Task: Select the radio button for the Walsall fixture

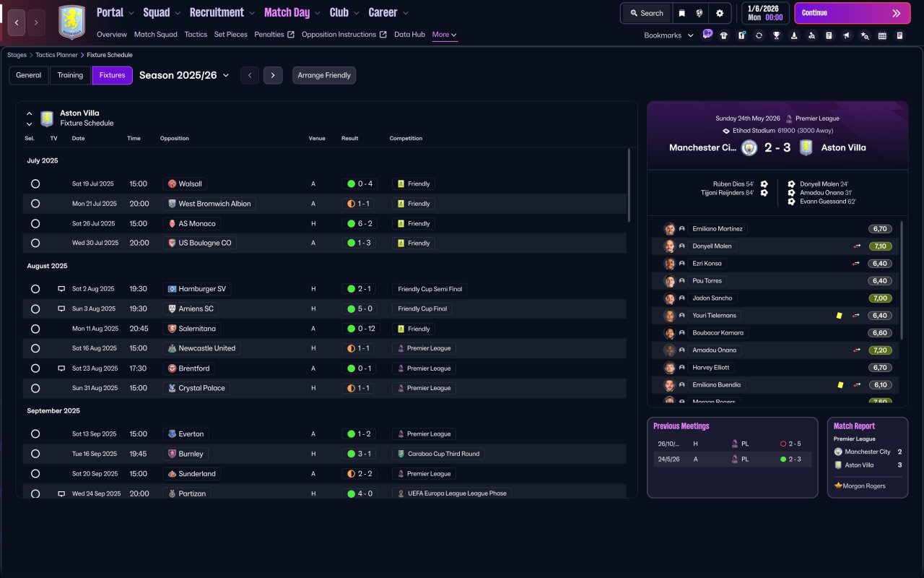Action: (35, 184)
